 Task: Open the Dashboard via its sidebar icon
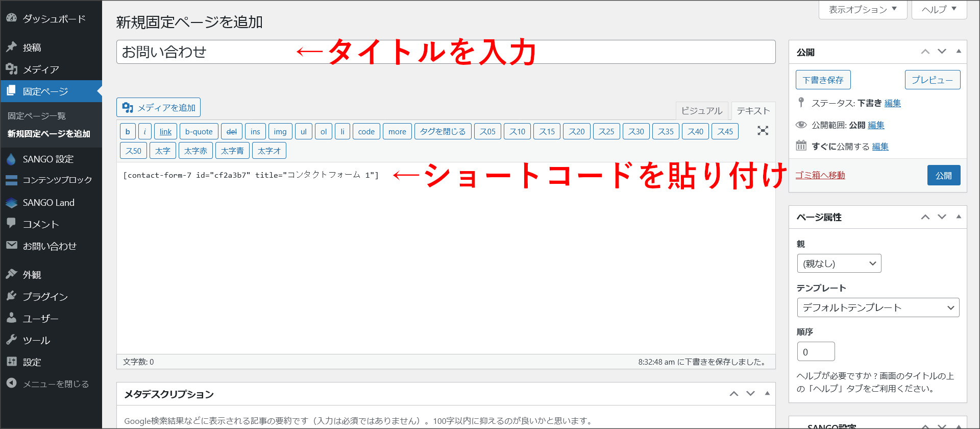(11, 18)
